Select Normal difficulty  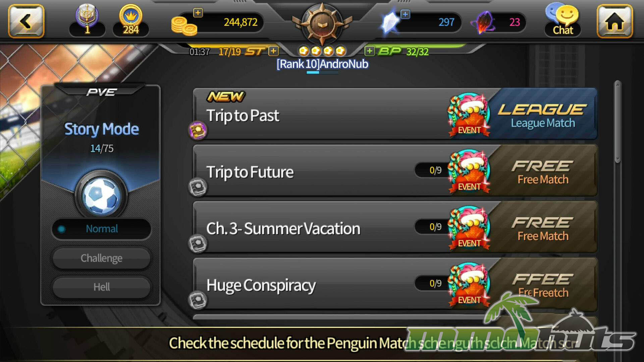(102, 229)
